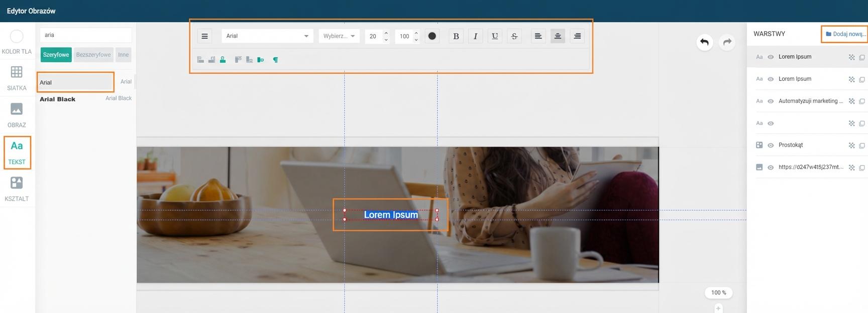Hide the unhighlighted Lorem Ipsum layer
The height and width of the screenshot is (313, 868).
click(x=771, y=79)
